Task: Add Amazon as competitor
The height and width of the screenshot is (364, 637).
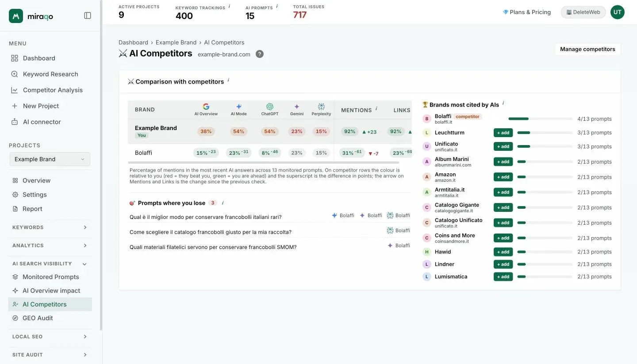Action: pos(503,177)
